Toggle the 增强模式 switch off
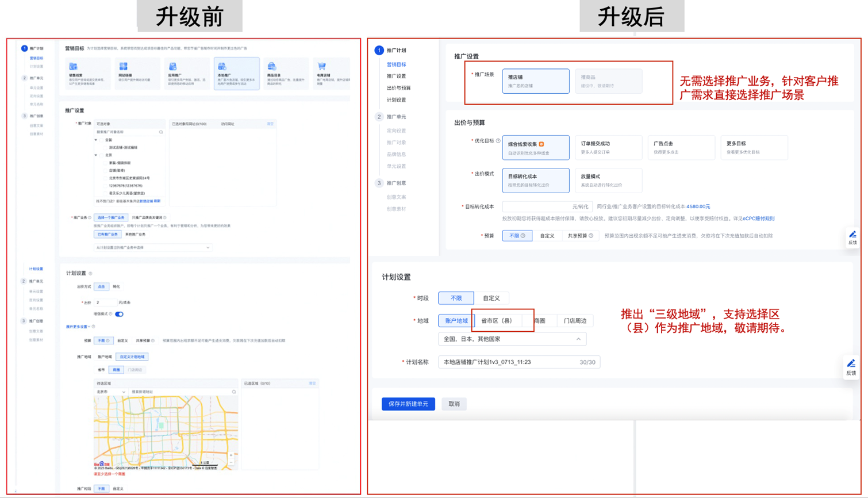 pos(119,314)
